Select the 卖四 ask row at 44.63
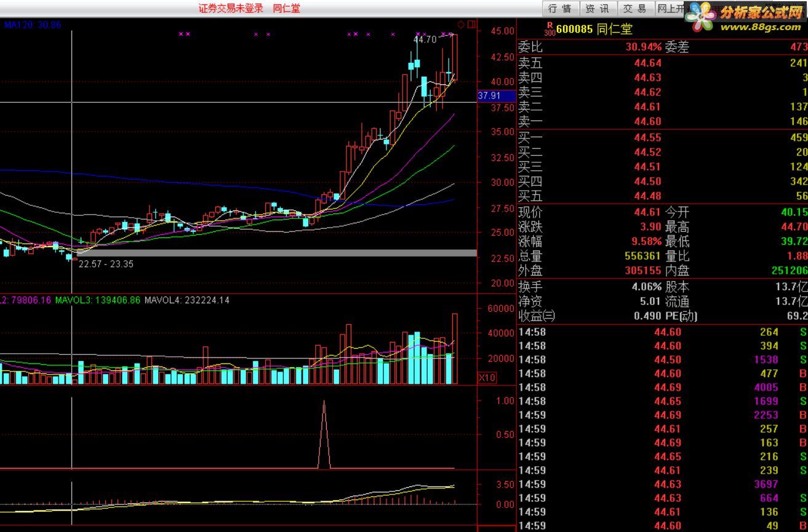 [663, 77]
